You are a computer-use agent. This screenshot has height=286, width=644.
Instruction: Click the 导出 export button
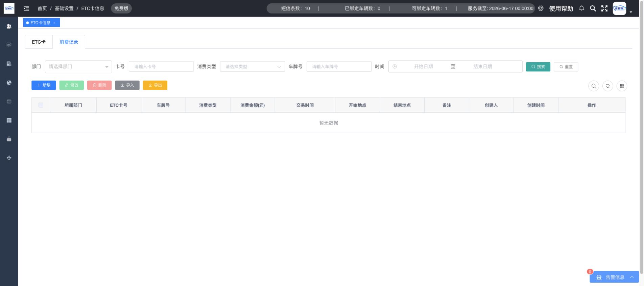click(155, 85)
